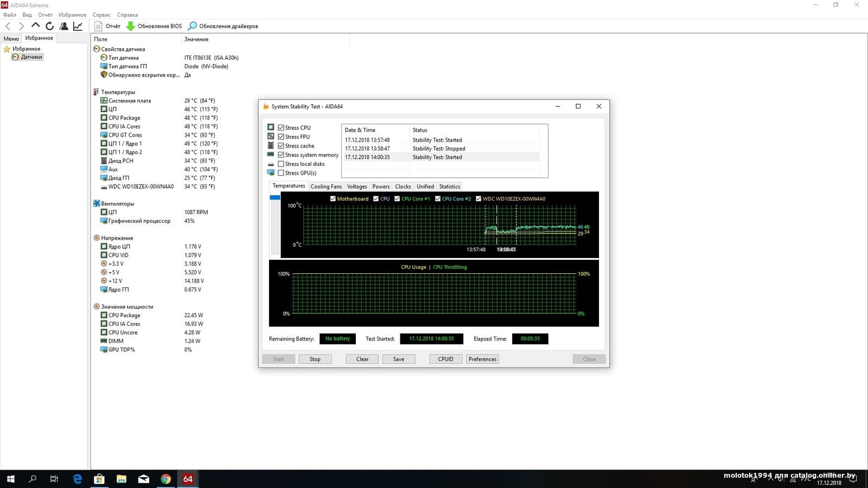This screenshot has width=868, height=488.
Task: Click the blue graph scale slider
Action: 275,197
